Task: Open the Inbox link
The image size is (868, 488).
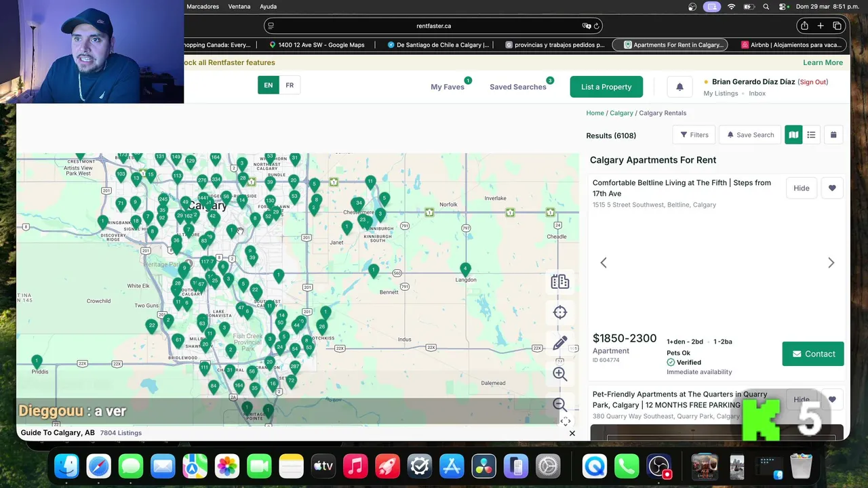Action: click(757, 94)
